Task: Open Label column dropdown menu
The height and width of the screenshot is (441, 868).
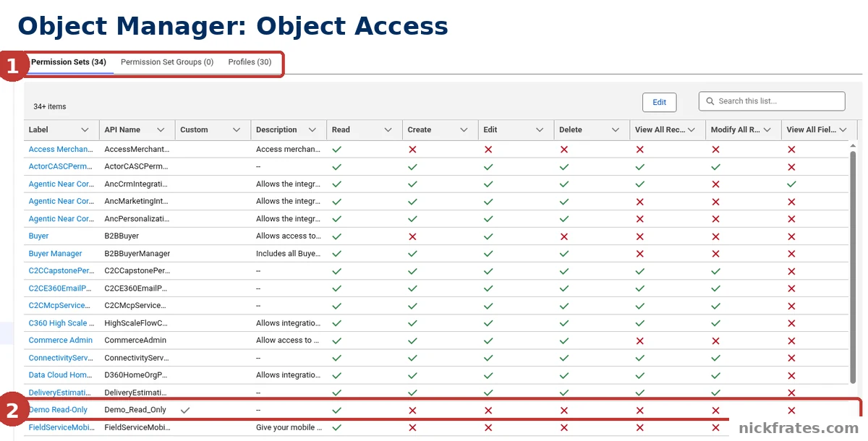Action: coord(85,130)
